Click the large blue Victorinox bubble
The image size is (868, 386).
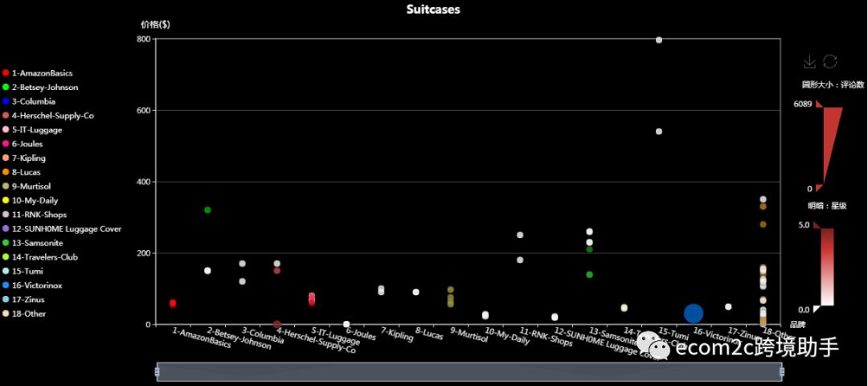tap(693, 314)
